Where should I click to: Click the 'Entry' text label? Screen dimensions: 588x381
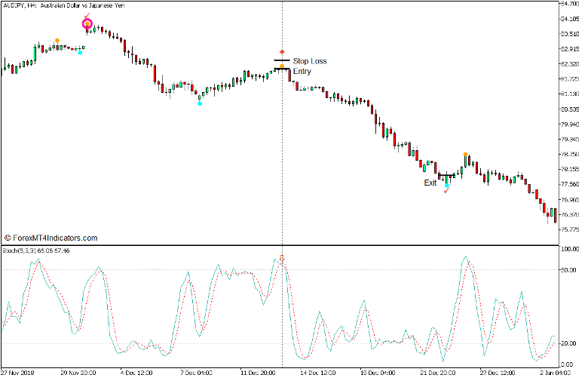tap(302, 71)
